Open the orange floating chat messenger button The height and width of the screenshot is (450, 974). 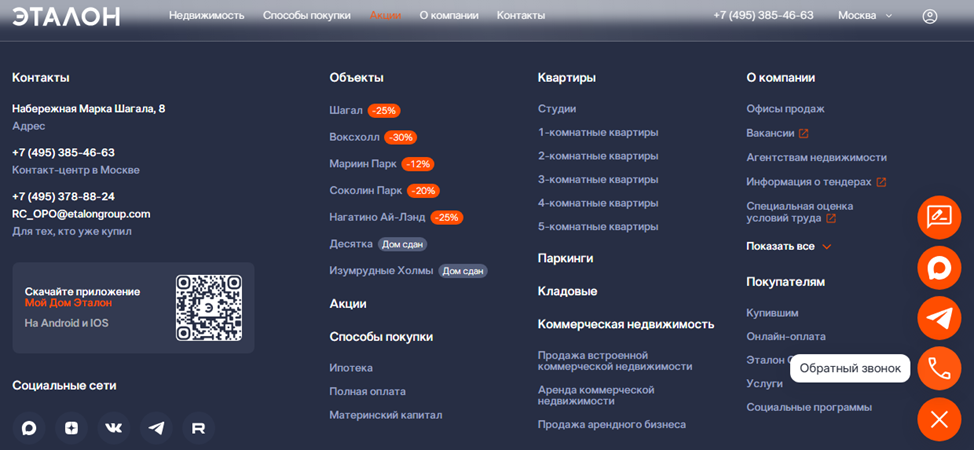pyautogui.click(x=939, y=268)
